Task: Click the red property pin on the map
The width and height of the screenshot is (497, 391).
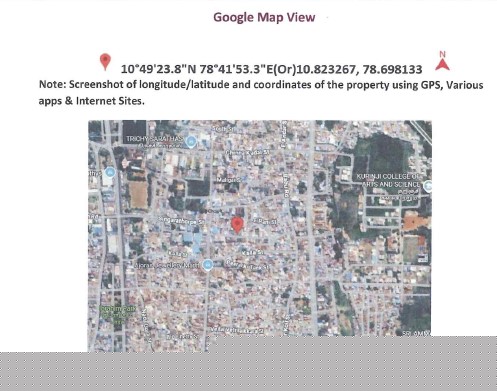Action: tap(237, 225)
